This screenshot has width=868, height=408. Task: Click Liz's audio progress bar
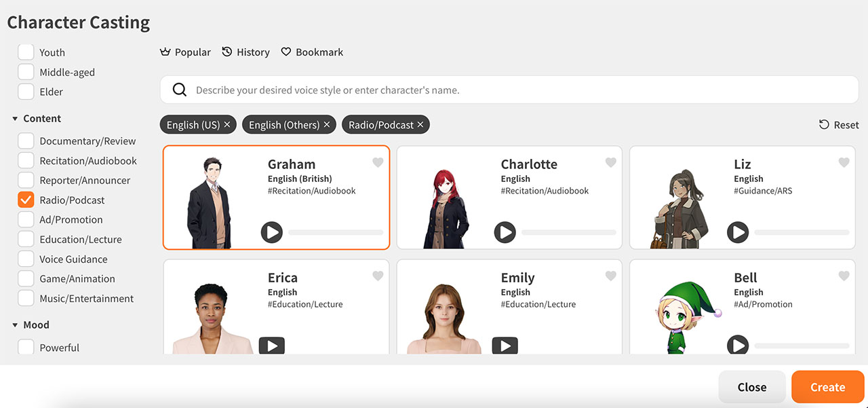tap(802, 233)
